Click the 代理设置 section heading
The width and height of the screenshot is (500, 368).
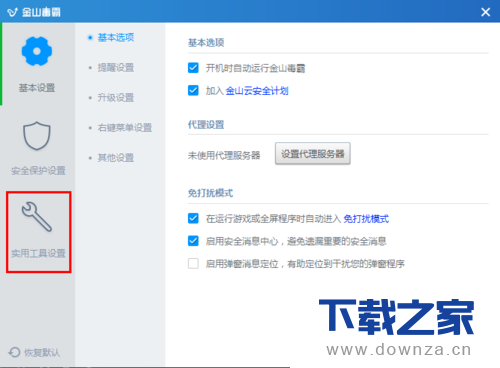point(206,125)
